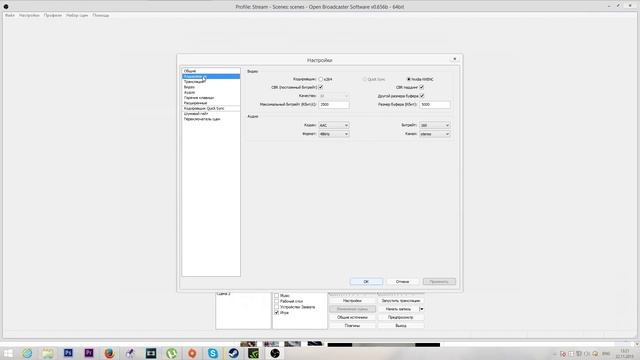Toggle the CBR (постоянный битрейт) checkbox
This screenshot has height=360, width=640.
point(321,87)
